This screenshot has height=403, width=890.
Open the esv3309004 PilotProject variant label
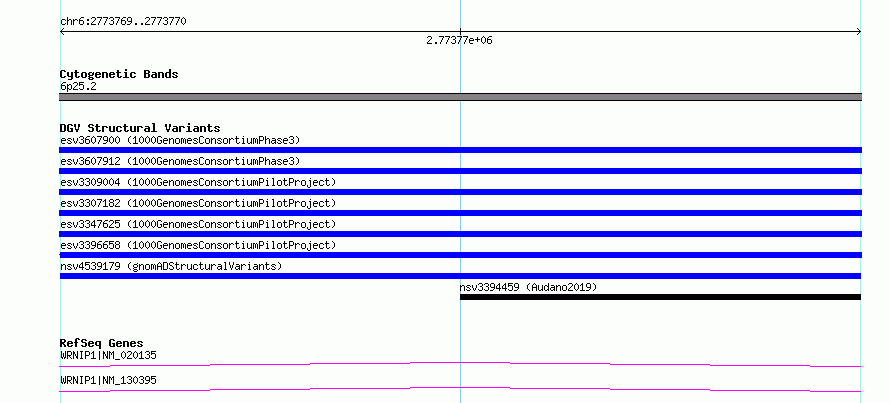coord(198,182)
